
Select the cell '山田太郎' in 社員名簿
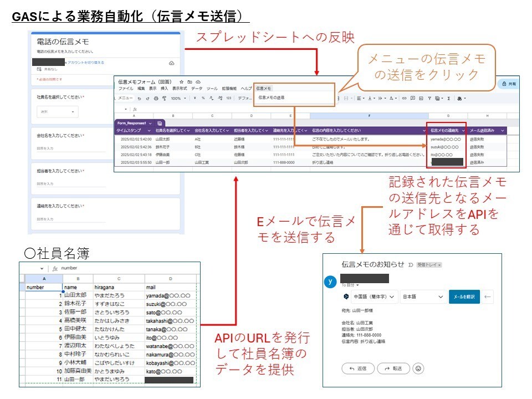78,295
